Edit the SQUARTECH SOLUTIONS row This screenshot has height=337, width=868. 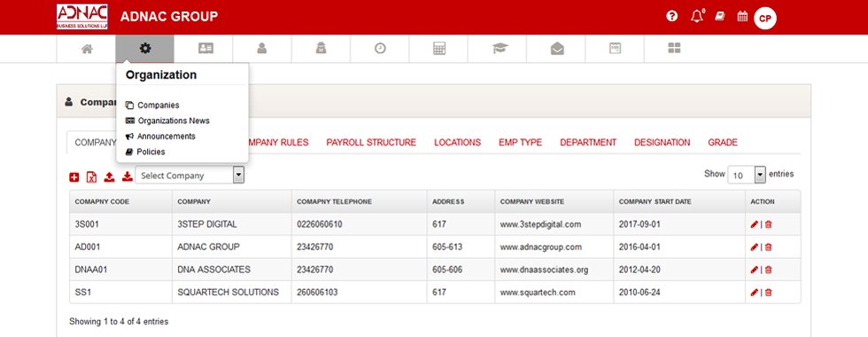click(x=754, y=293)
